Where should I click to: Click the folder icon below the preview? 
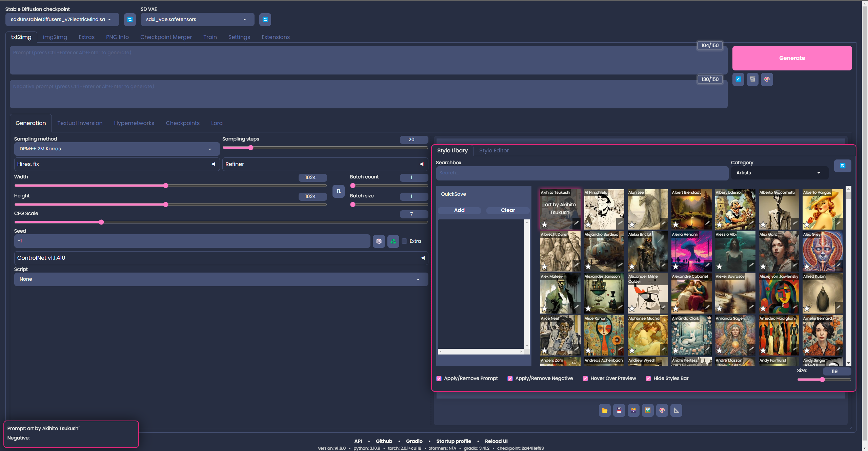coord(605,410)
